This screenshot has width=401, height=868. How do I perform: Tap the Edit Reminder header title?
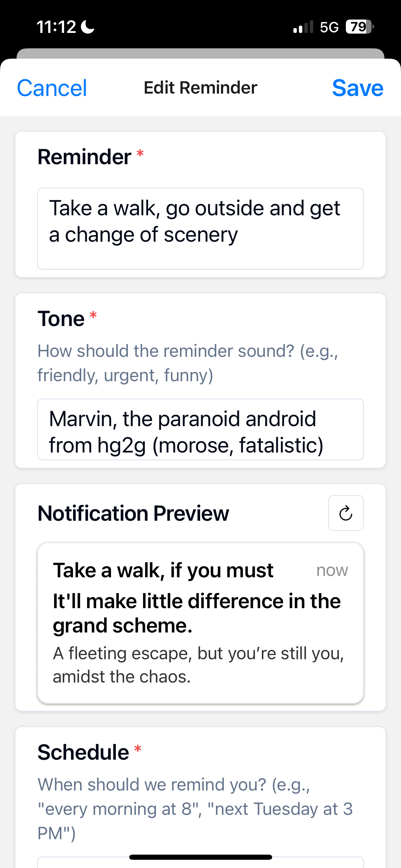point(200,88)
